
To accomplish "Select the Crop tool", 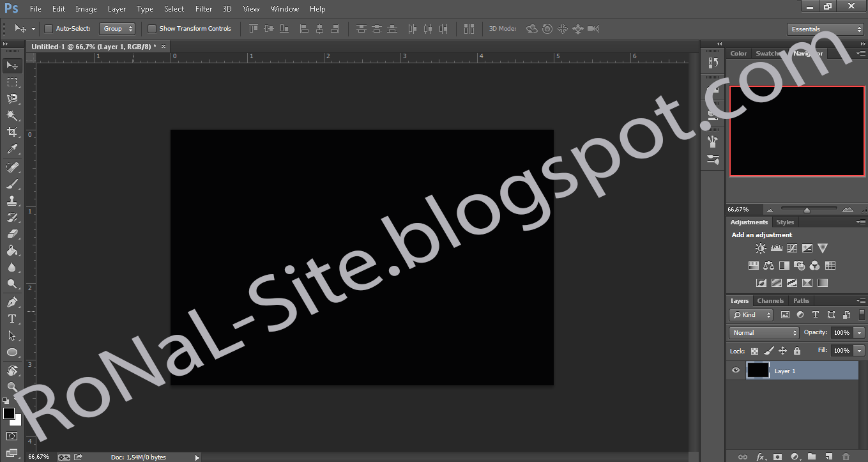I will click(12, 132).
